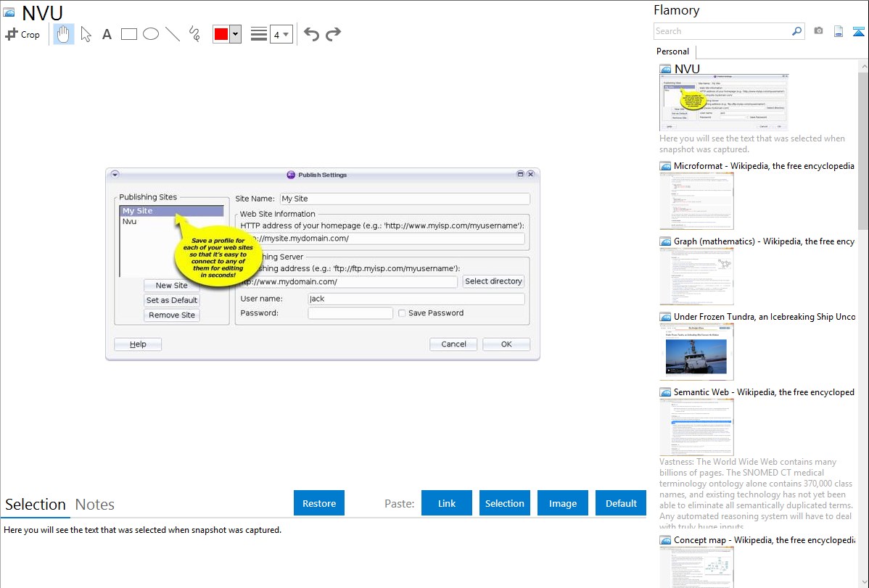869x588 pixels.
Task: Activate the hand pan tool
Action: (64, 34)
